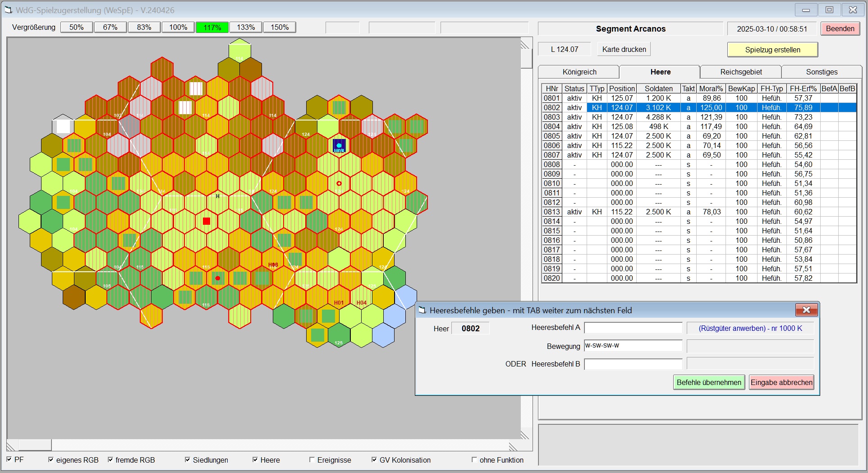Click the Segment Arcanos title label
The height and width of the screenshot is (473, 868).
pyautogui.click(x=630, y=28)
